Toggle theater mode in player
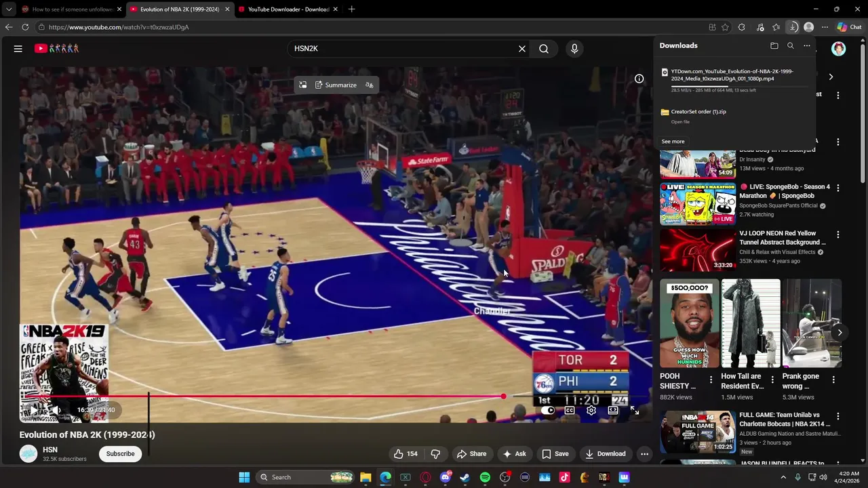 click(613, 410)
